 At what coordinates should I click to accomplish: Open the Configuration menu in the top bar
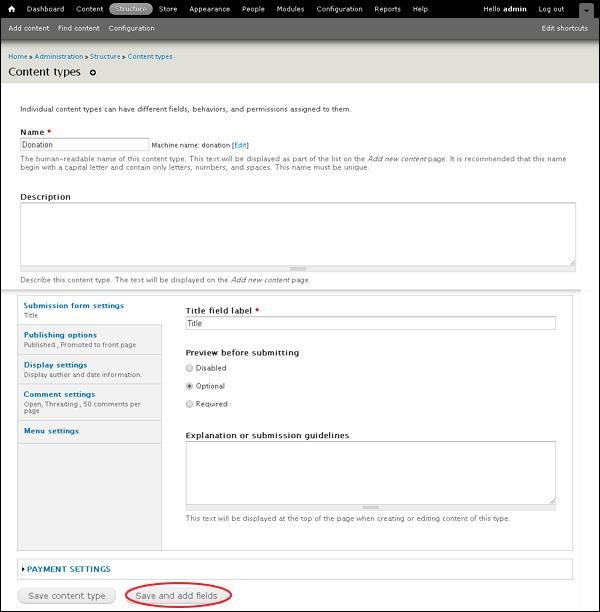[339, 9]
